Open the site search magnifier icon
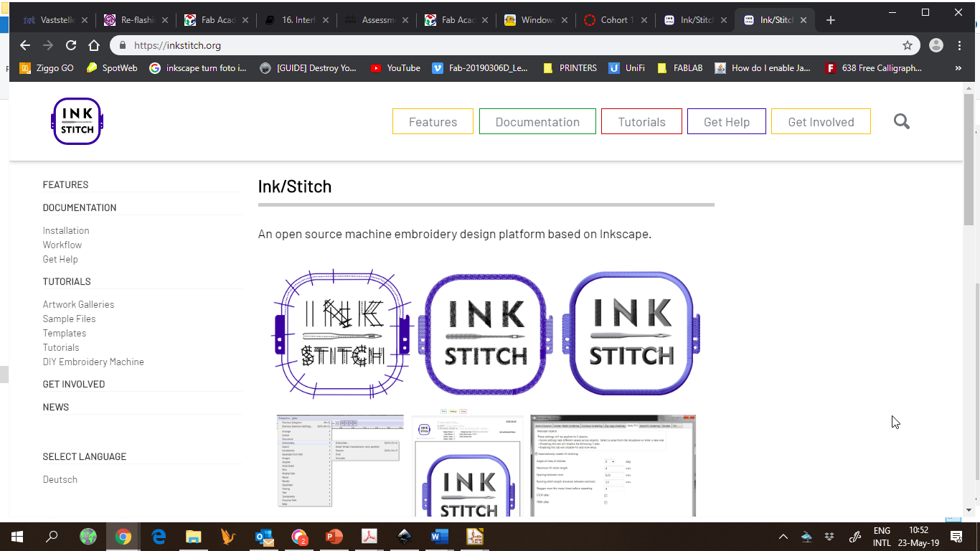 click(x=902, y=121)
